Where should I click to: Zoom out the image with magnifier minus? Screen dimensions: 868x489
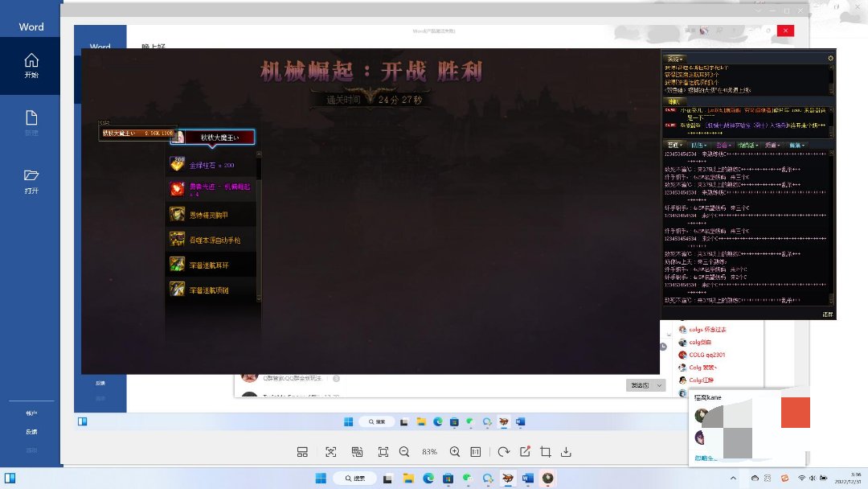(404, 452)
